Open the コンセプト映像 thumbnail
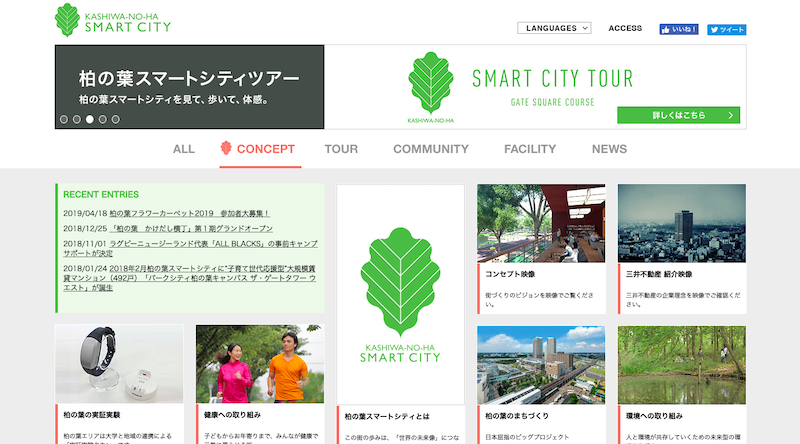The height and width of the screenshot is (444, 800). 541,224
